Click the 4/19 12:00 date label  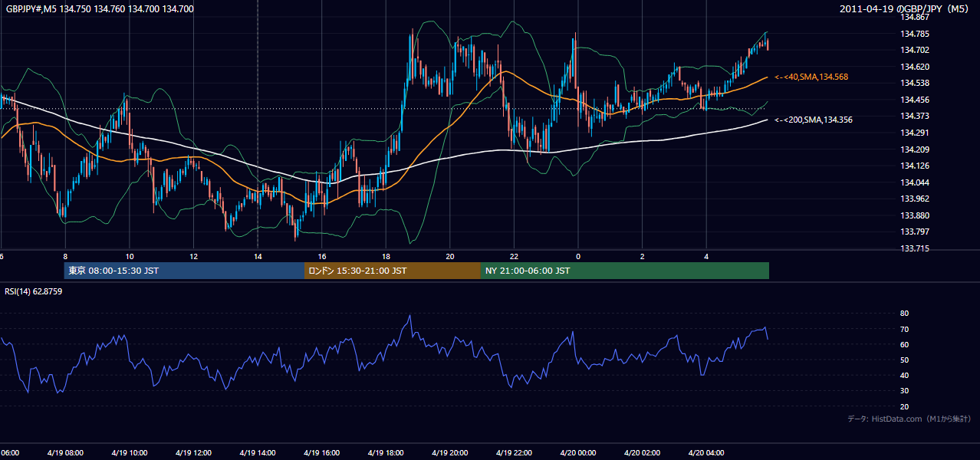pyautogui.click(x=193, y=453)
